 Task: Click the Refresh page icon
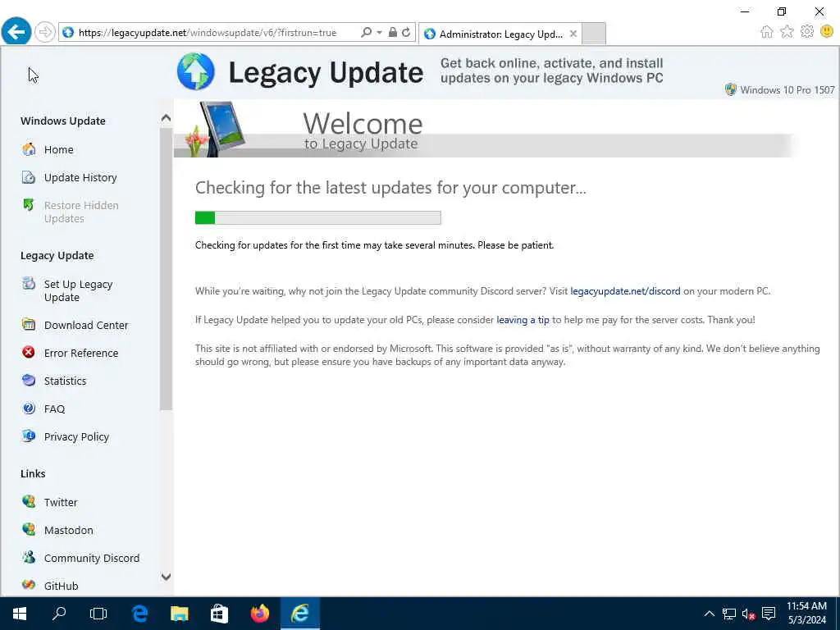click(x=406, y=32)
